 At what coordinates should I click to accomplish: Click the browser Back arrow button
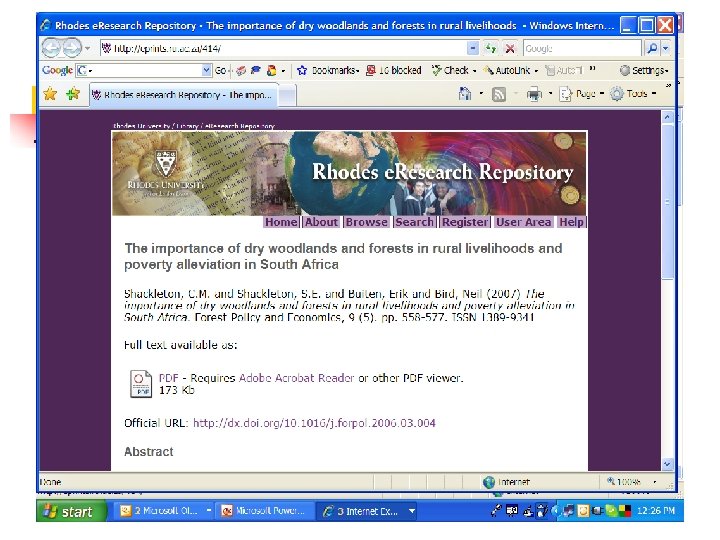point(51,48)
